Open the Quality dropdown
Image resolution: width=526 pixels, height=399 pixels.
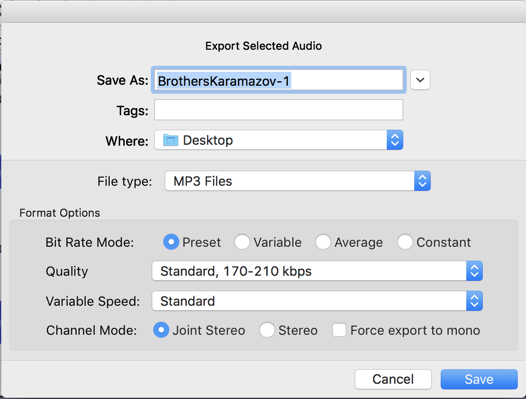point(317,271)
